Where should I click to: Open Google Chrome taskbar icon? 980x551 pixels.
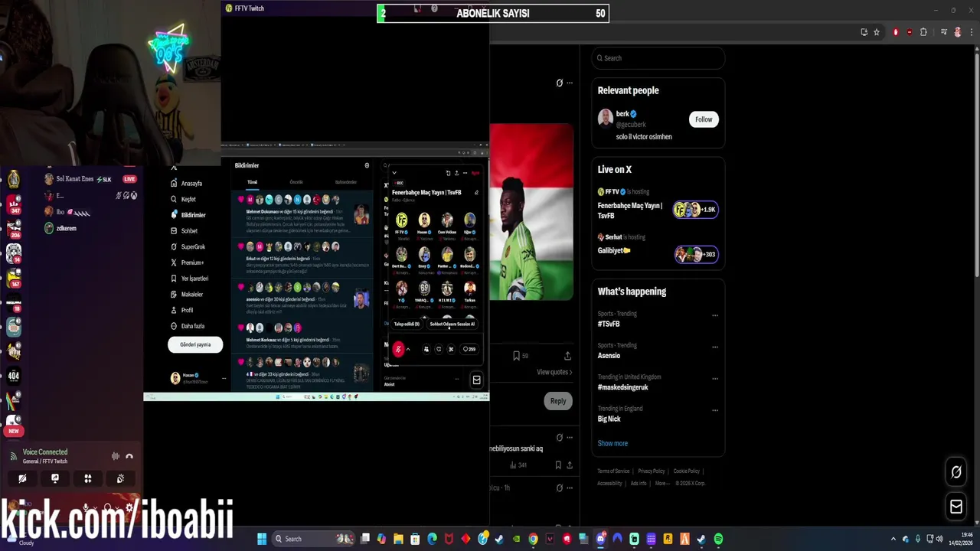tap(533, 539)
